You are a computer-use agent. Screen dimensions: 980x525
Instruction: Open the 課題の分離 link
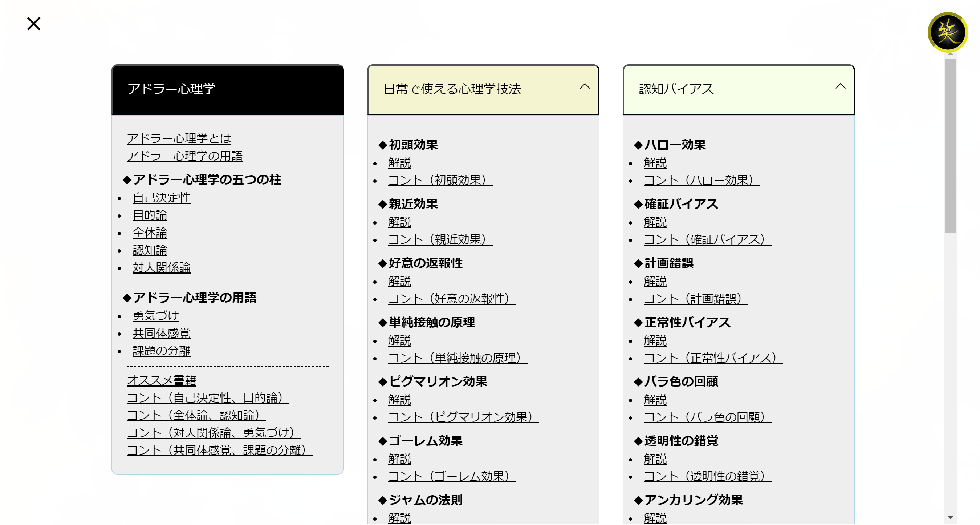161,351
